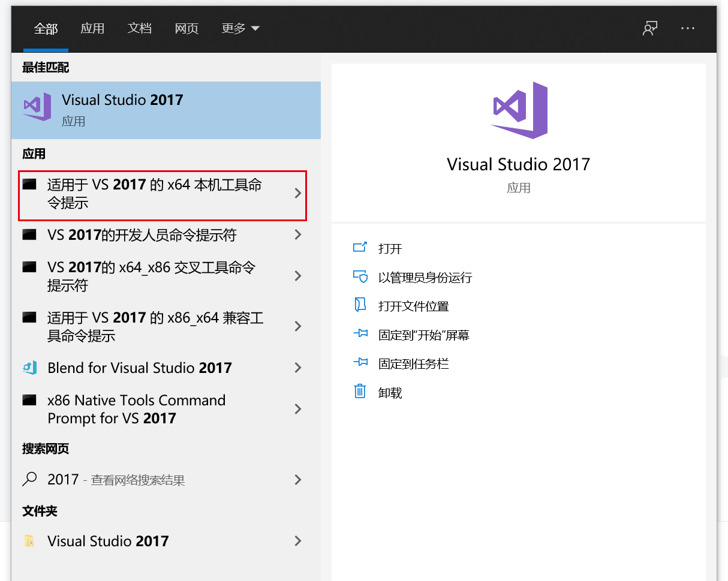
Task: Click 打开 to launch Visual Studio
Action: coord(390,248)
